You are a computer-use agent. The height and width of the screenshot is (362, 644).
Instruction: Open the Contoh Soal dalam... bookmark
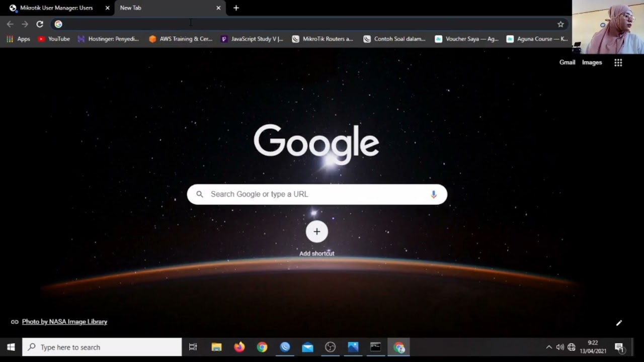point(394,39)
